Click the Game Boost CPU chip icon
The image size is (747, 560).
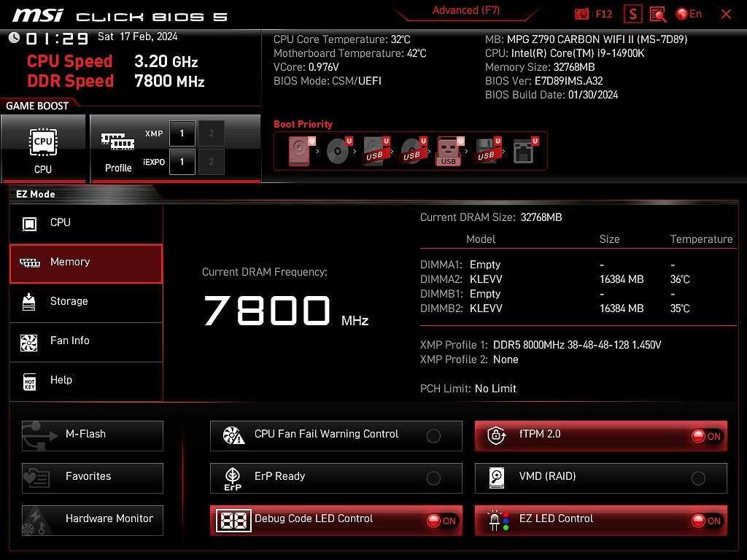pos(43,142)
